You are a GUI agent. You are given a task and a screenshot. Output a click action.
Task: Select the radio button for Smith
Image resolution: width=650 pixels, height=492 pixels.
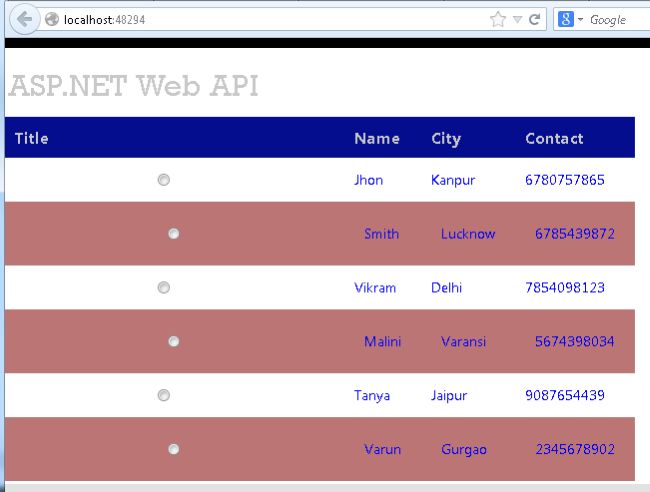[x=174, y=234]
